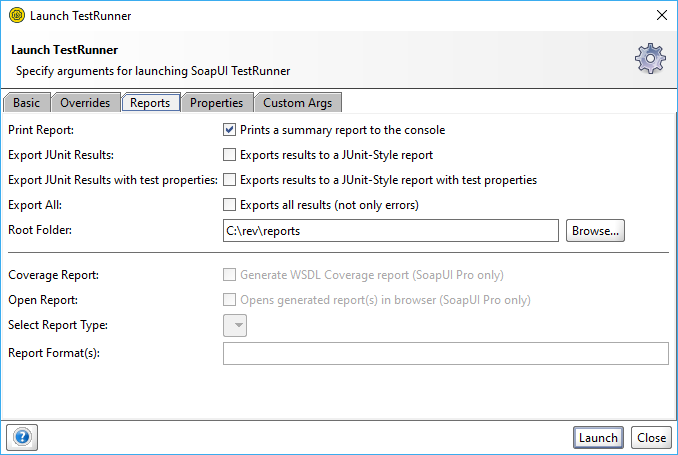Click the Browse... button for Root Folder
Viewport: 678px width, 455px height.
pos(595,231)
